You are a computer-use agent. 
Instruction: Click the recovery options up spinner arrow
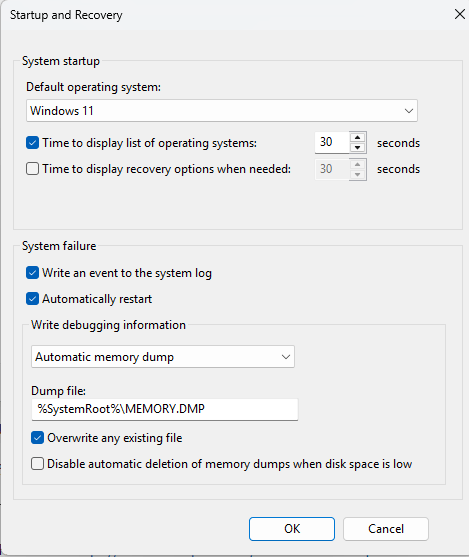click(357, 164)
